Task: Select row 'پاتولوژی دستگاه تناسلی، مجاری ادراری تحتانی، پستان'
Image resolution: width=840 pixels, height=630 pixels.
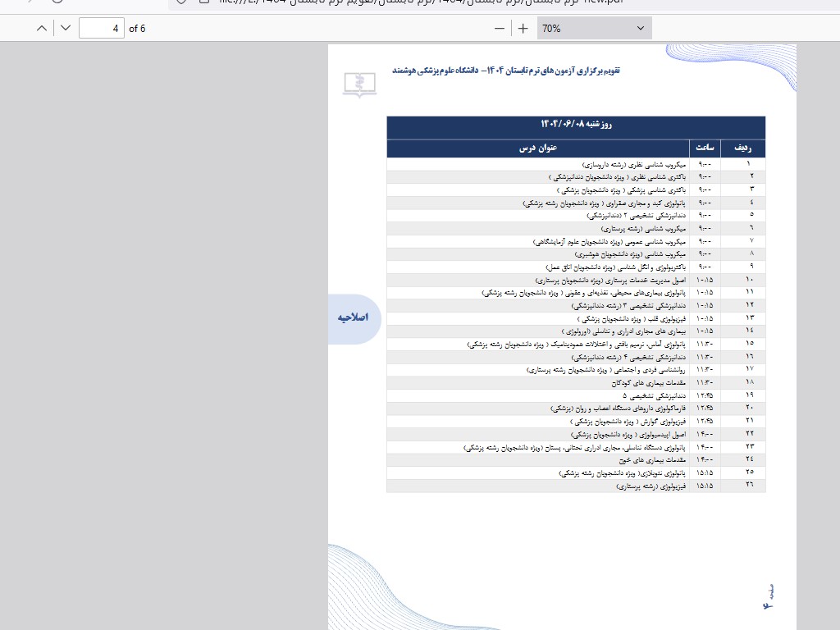Action: pyautogui.click(x=576, y=447)
